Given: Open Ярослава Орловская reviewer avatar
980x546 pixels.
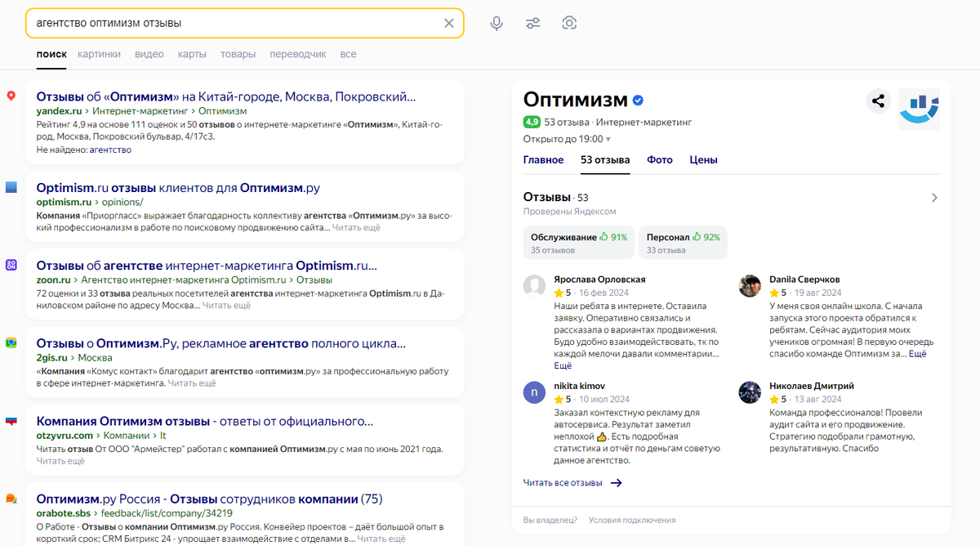Looking at the screenshot, I should pos(534,285).
